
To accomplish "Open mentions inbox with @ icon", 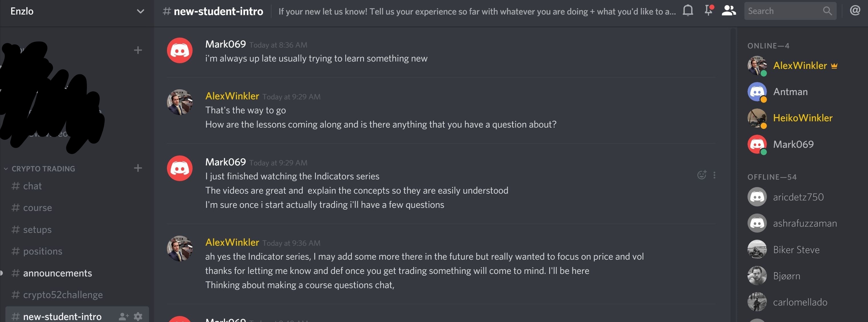I will (855, 11).
